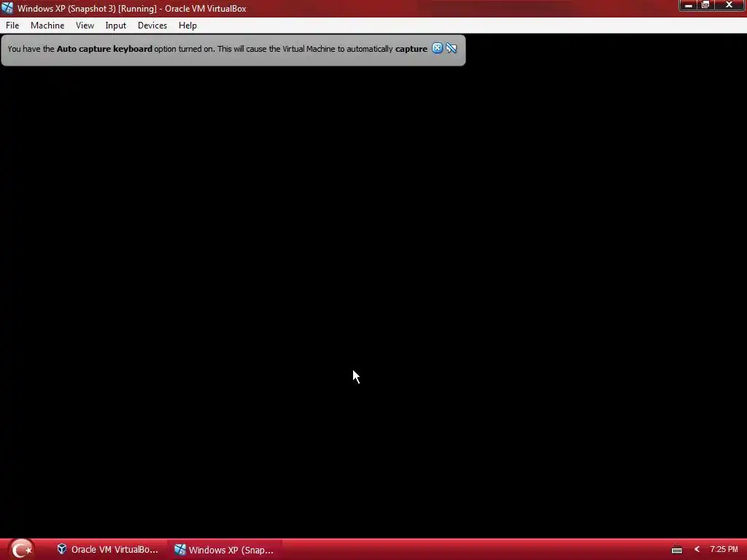Restore down the VirtualBox VM window

705,5
